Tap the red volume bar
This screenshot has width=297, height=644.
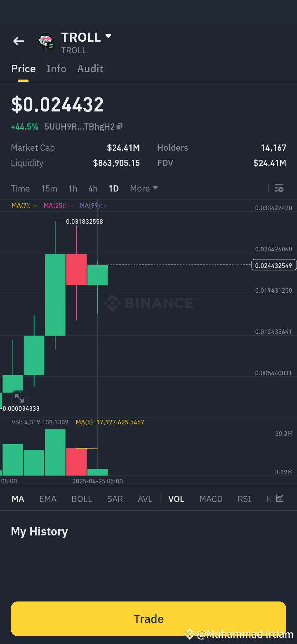pyautogui.click(x=76, y=462)
